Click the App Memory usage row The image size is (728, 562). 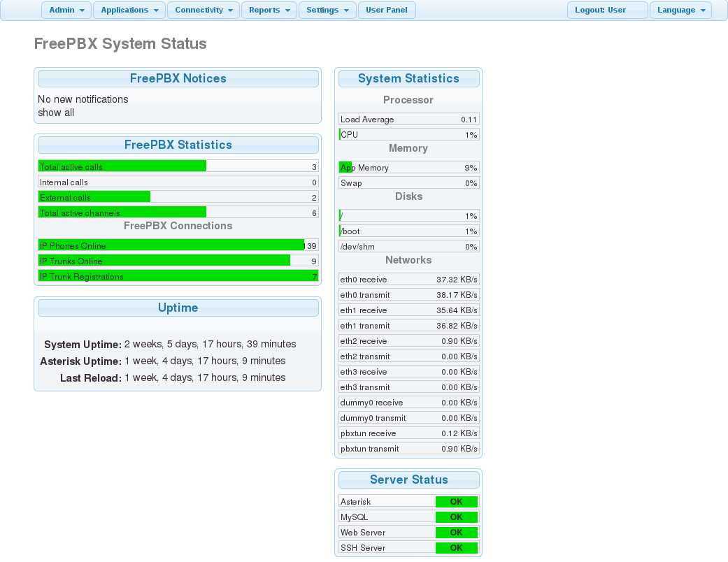coord(408,168)
